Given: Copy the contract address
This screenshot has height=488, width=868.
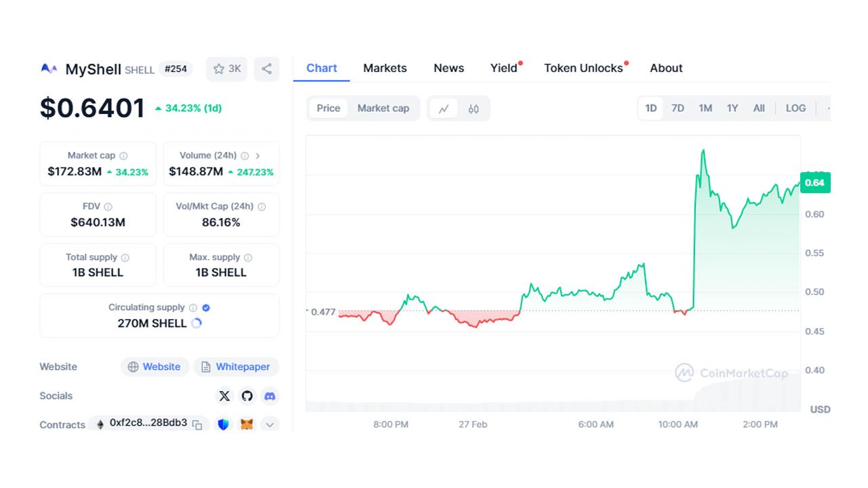Looking at the screenshot, I should 197,424.
